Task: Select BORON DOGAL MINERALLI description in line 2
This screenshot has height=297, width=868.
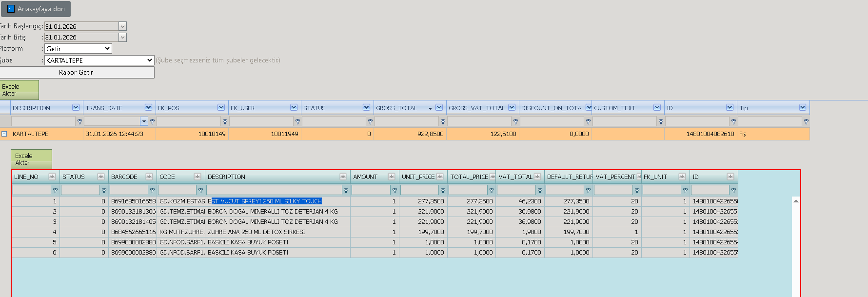Action: (278, 211)
